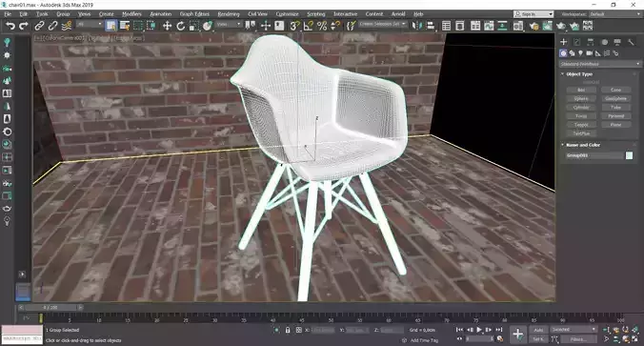Open the File menu
Viewport: 644px width, 346px height.
tap(8, 14)
